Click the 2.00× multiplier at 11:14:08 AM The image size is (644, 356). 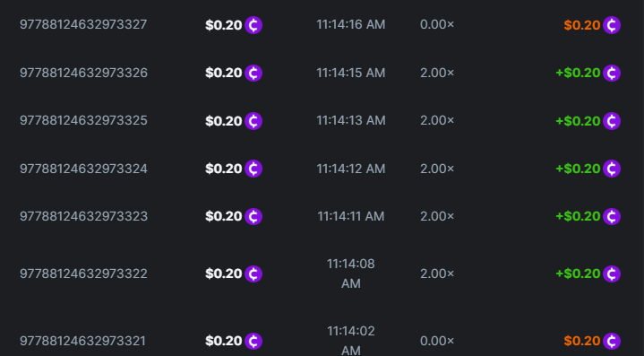click(x=437, y=274)
